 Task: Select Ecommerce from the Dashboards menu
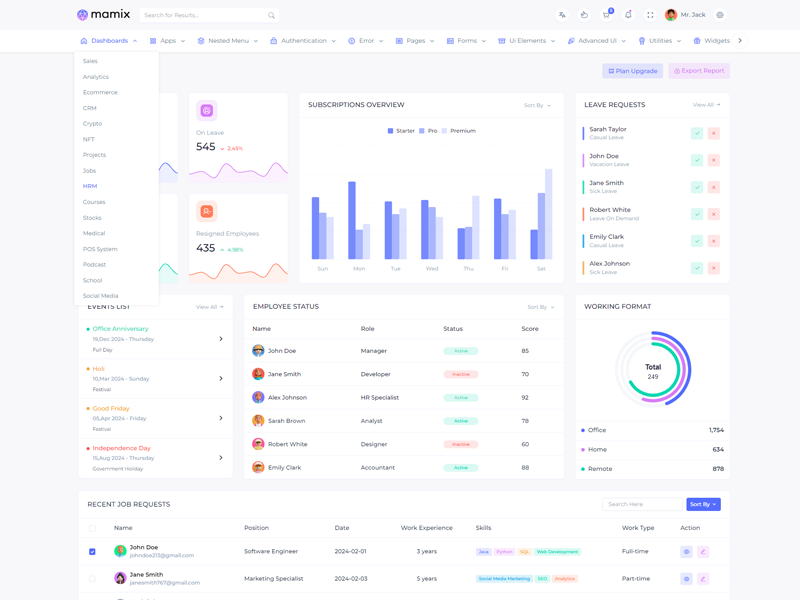pos(100,92)
